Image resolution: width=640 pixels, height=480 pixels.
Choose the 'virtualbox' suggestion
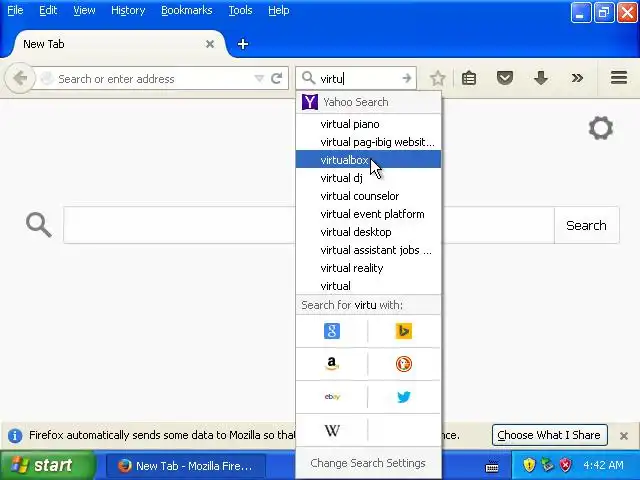[x=368, y=160]
